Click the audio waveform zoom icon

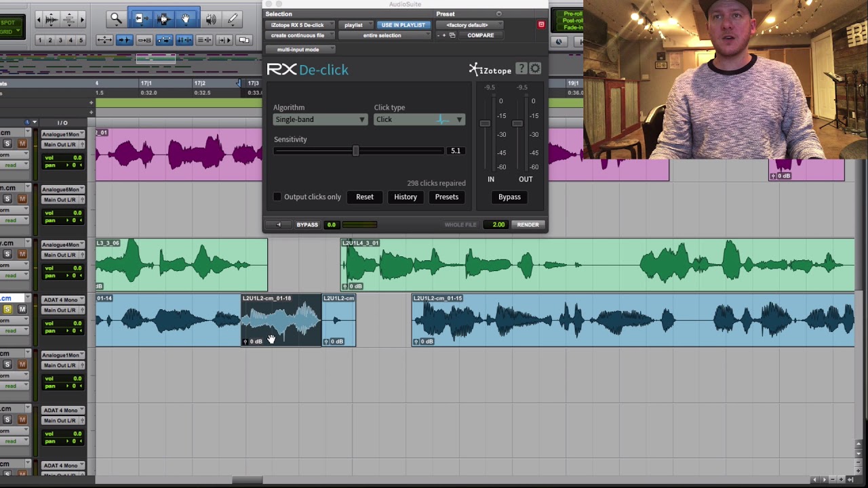pos(52,20)
